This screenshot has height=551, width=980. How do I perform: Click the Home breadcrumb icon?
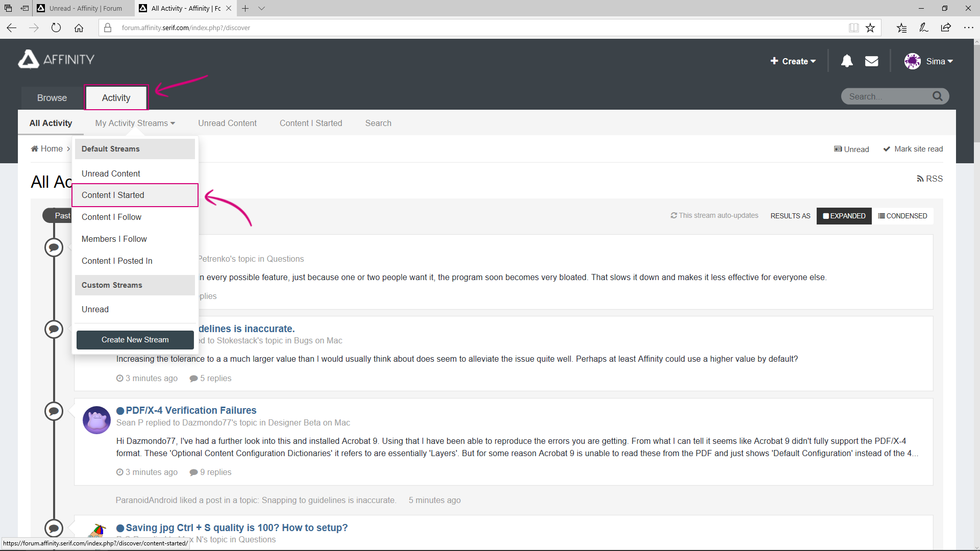coord(35,148)
